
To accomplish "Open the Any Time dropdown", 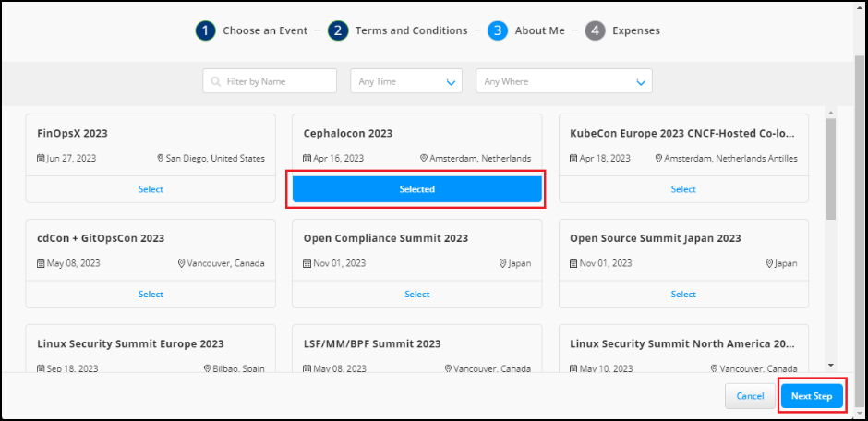I will (405, 82).
